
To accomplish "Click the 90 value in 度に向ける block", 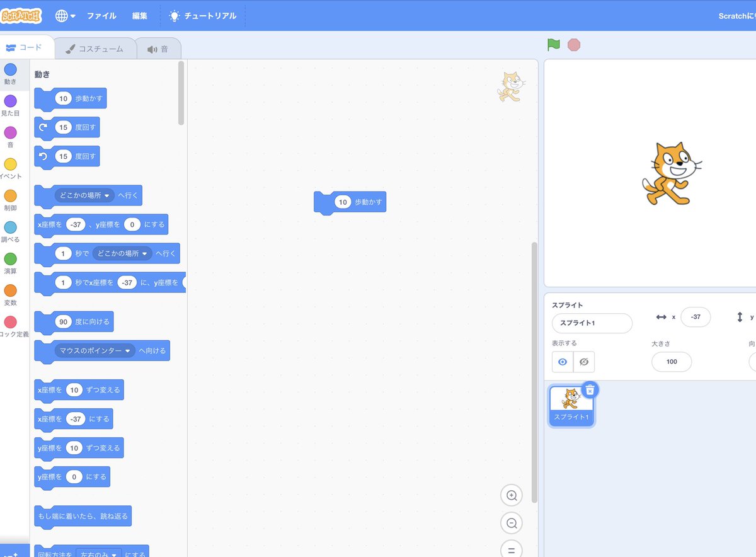I will 63,321.
